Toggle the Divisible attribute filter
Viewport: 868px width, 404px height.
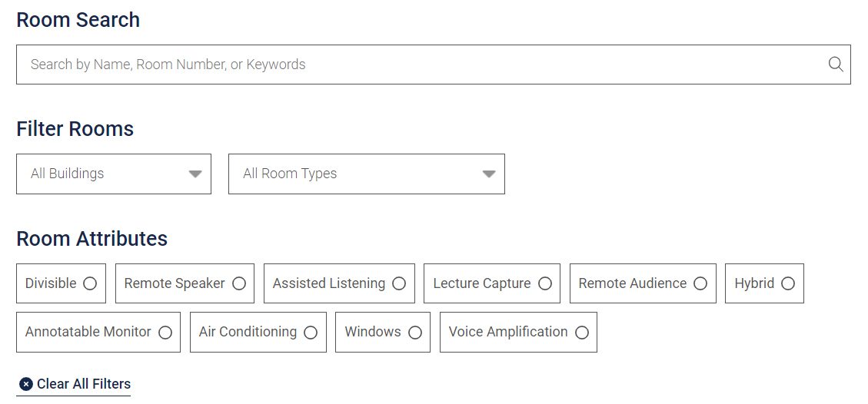click(x=61, y=283)
